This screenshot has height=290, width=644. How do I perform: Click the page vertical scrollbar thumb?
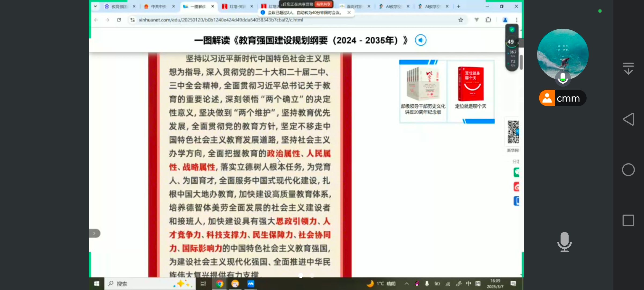(x=521, y=62)
